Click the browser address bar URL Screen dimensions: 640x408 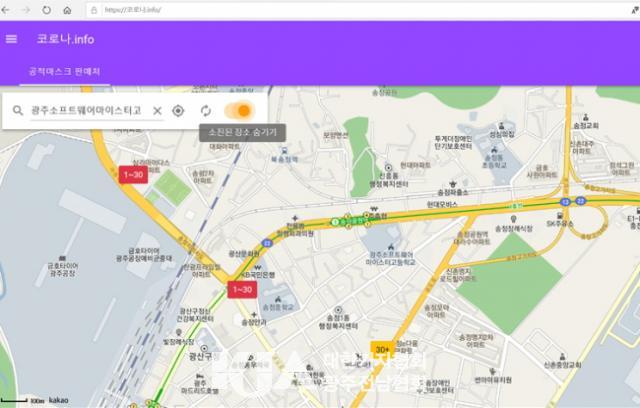pos(133,10)
